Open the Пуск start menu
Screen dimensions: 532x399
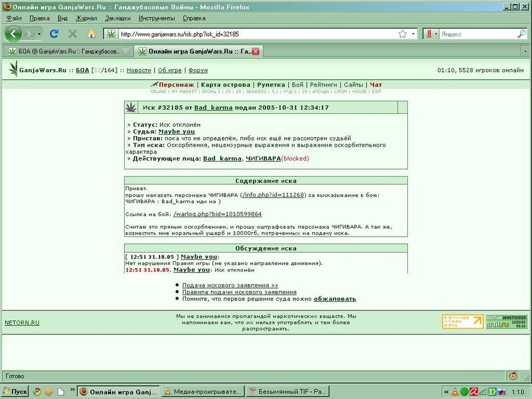coord(15,392)
